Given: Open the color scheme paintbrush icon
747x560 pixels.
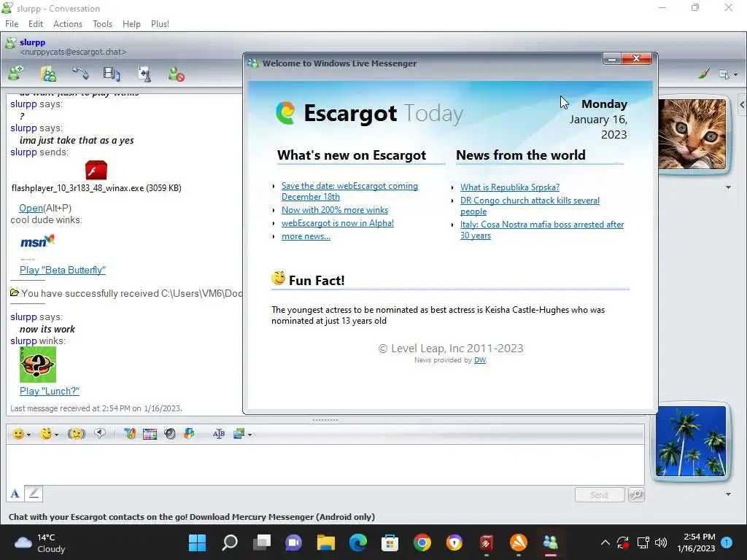Looking at the screenshot, I should click(x=704, y=74).
